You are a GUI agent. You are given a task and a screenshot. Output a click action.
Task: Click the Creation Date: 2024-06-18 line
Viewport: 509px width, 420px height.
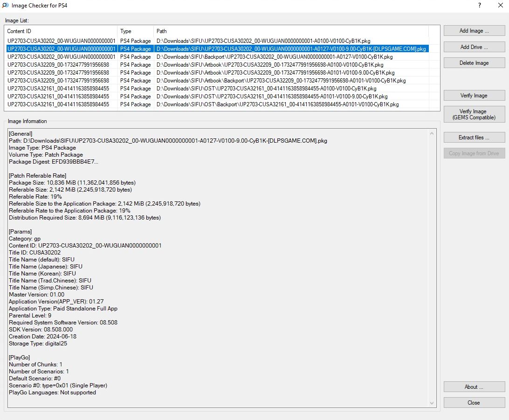point(42,337)
